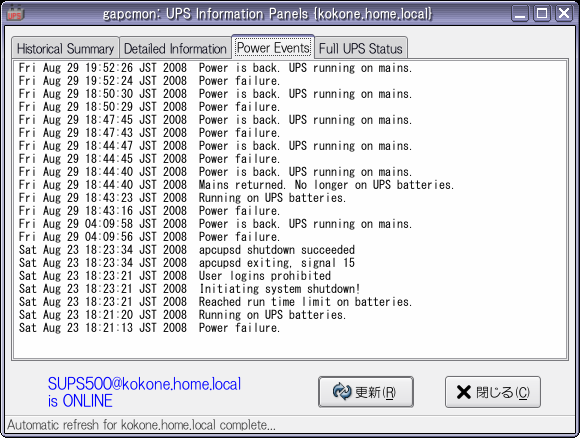The width and height of the screenshot is (580, 438).
Task: Select the Power Events tab
Action: pos(273,47)
